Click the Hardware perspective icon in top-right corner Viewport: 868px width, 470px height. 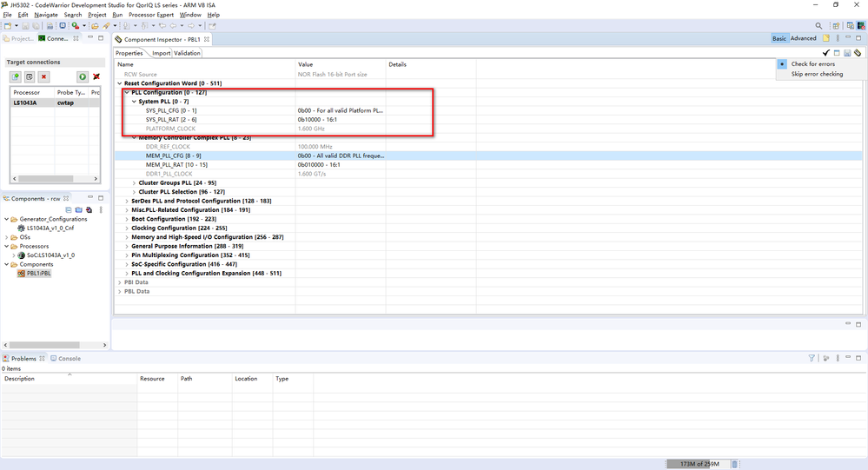click(861, 25)
